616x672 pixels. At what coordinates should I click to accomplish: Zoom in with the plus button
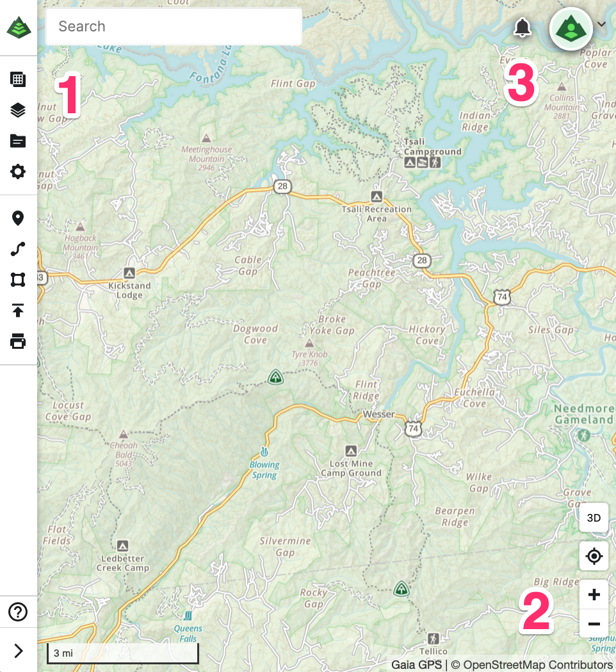click(594, 595)
